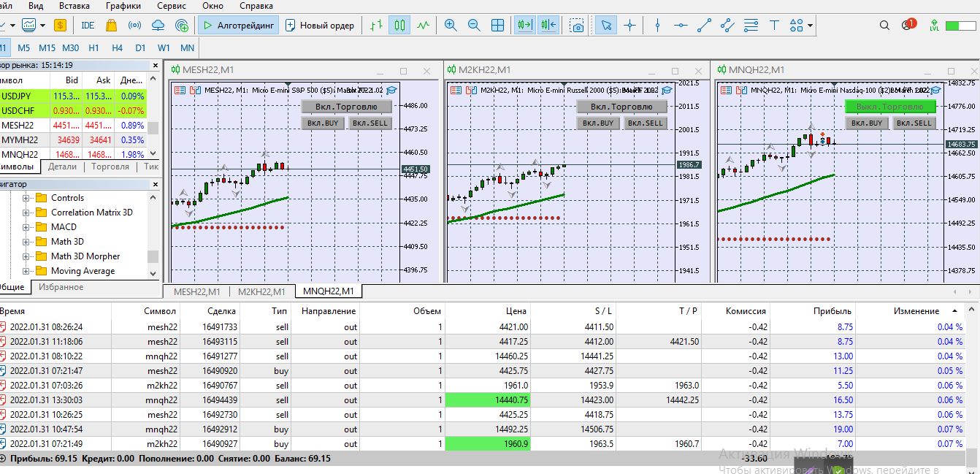
Task: Open the VPS cloud hosting icon
Action: coord(158,26)
